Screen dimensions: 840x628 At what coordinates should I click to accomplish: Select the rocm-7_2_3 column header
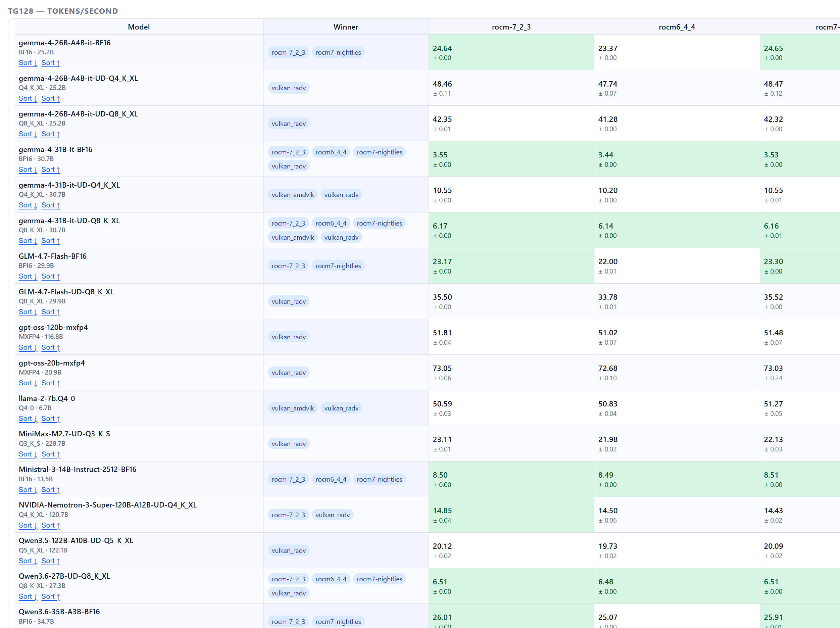[x=511, y=27]
